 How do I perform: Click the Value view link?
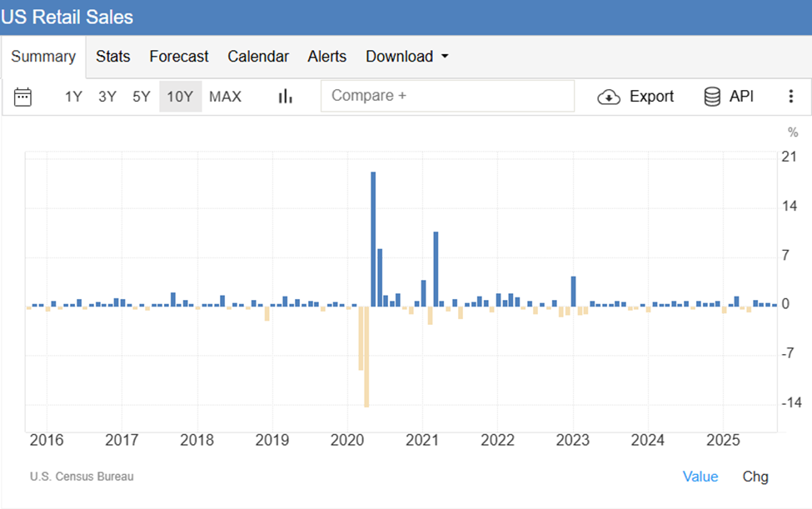700,477
